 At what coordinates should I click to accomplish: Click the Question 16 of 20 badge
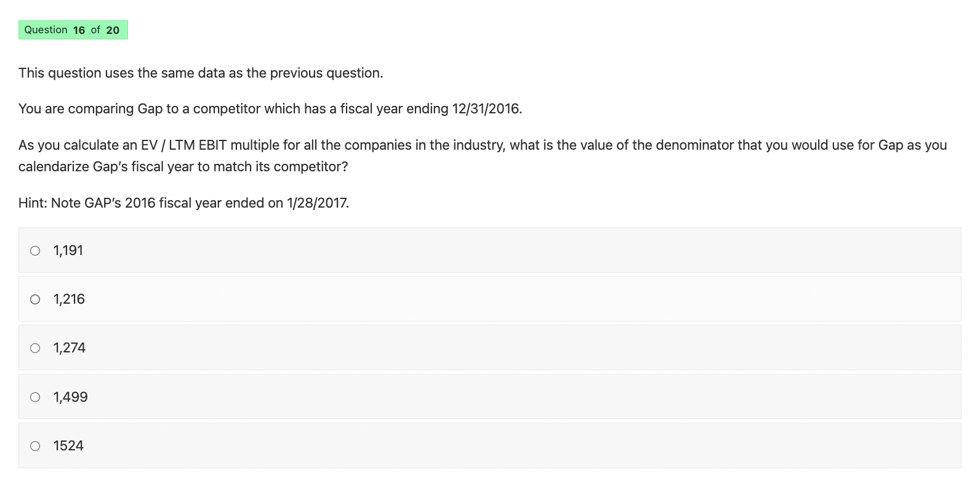click(73, 30)
